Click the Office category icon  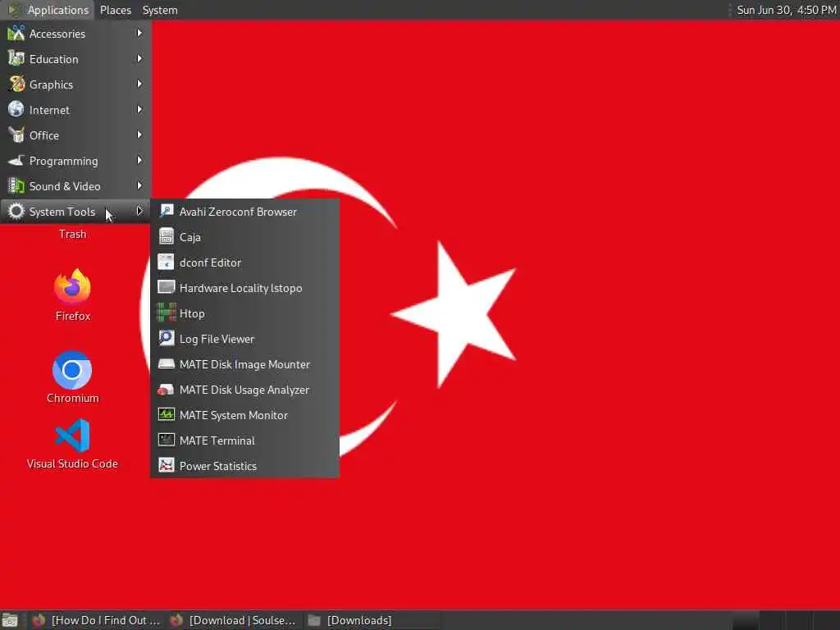[16, 135]
